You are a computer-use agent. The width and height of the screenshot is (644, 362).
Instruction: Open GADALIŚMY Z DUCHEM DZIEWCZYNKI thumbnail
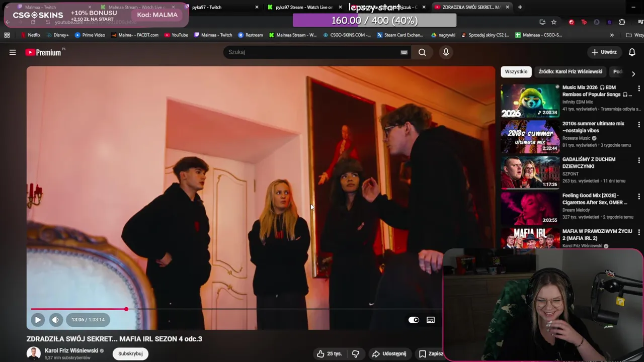tap(530, 172)
